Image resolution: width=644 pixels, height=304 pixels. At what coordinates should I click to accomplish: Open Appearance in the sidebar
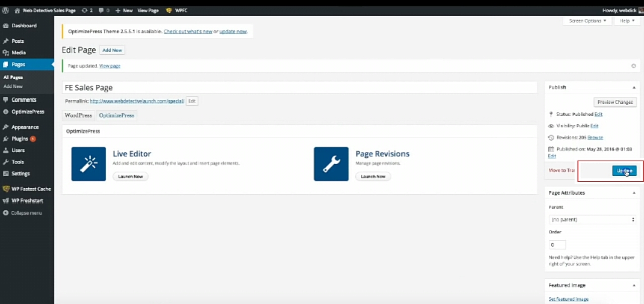25,127
